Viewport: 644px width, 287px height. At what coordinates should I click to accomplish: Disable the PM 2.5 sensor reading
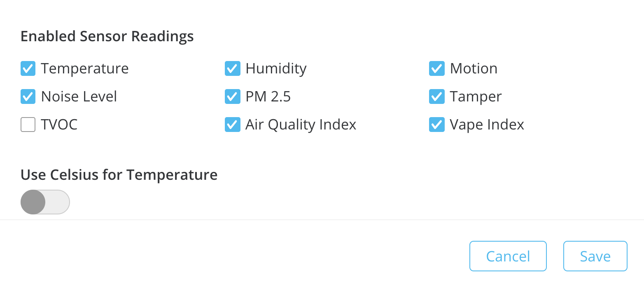tap(232, 96)
